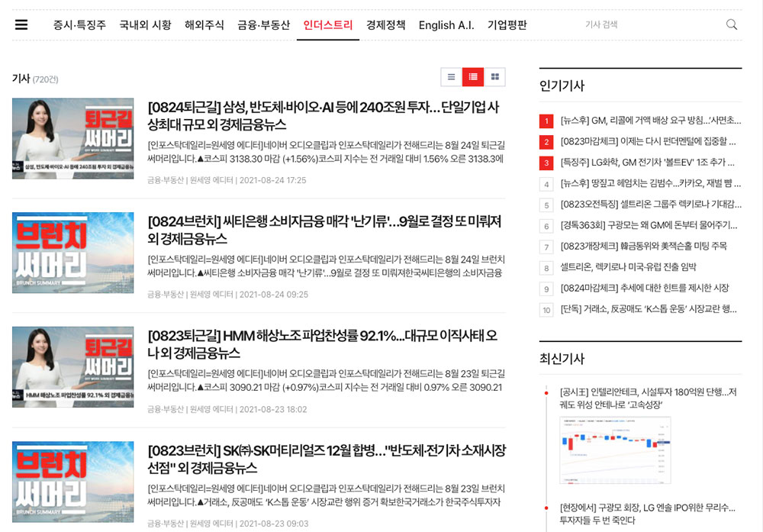Open the 경제정책 menu
Screen dimensions: 763x532
tap(386, 25)
